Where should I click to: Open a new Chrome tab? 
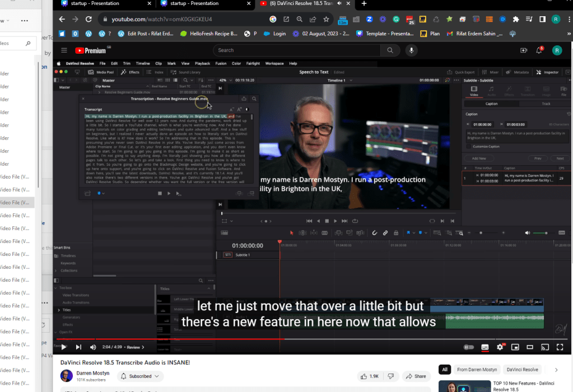pyautogui.click(x=364, y=4)
